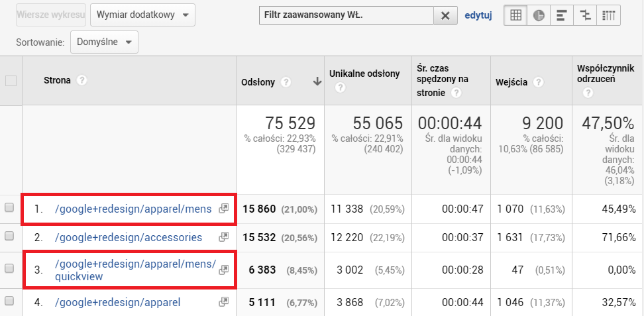Image resolution: width=644 pixels, height=316 pixels.
Task: Select the comparison view icon
Action: [584, 15]
